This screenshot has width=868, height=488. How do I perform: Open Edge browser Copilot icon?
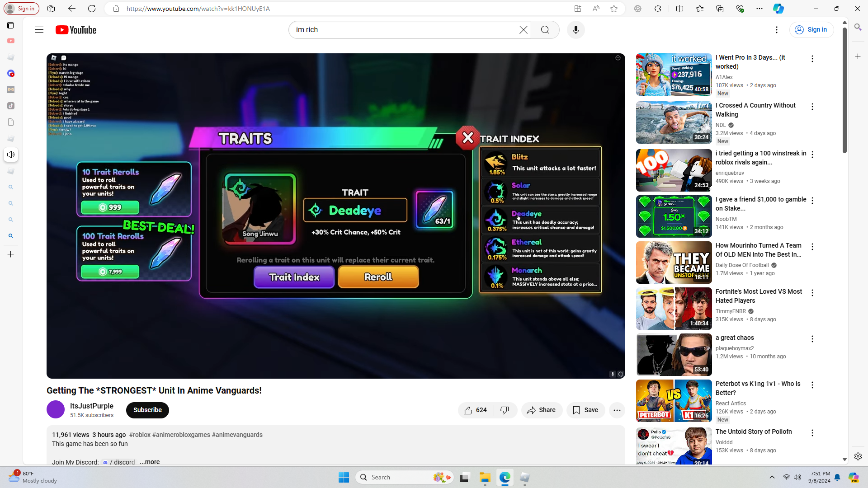(x=778, y=9)
